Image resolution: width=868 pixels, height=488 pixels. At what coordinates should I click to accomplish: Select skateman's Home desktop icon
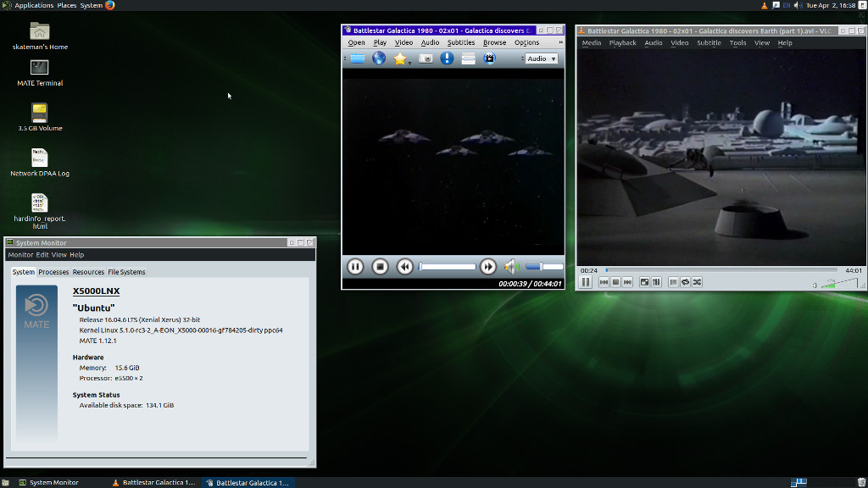coord(39,36)
